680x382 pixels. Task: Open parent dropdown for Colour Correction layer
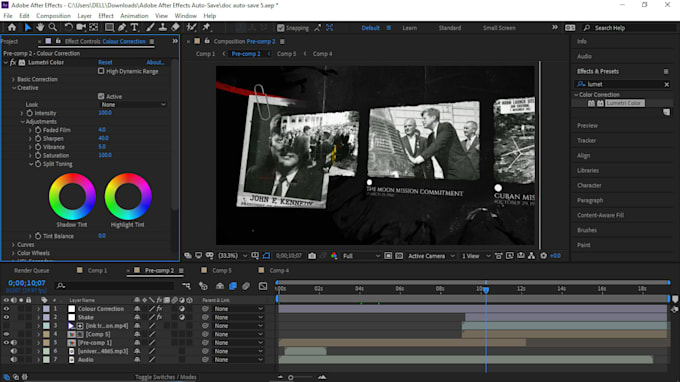coord(239,309)
